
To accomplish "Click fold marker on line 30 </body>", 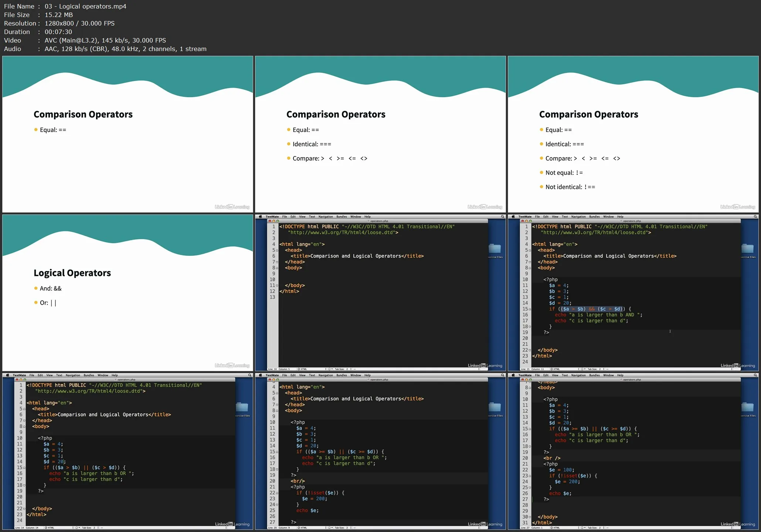I will tap(530, 517).
